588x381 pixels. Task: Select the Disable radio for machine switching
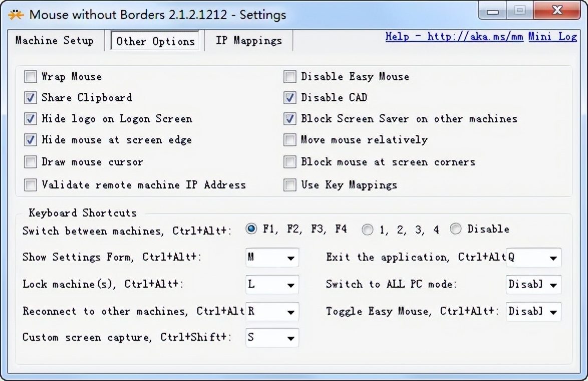455,229
